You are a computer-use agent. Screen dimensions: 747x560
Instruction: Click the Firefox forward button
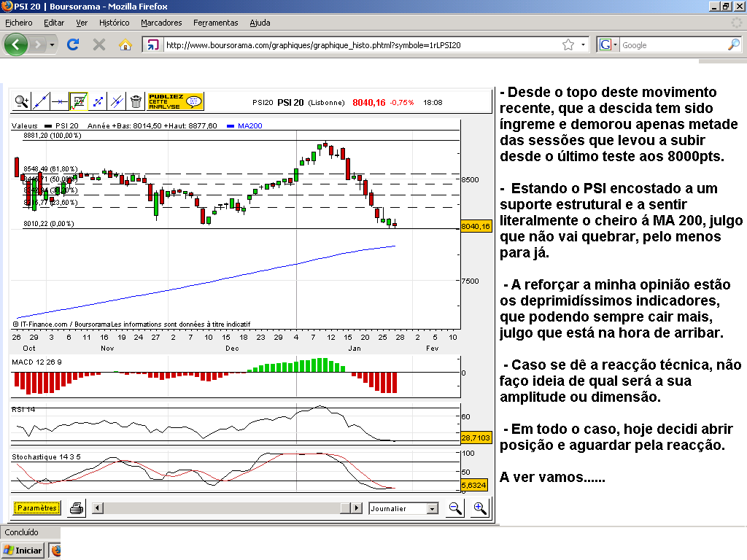[x=37, y=44]
